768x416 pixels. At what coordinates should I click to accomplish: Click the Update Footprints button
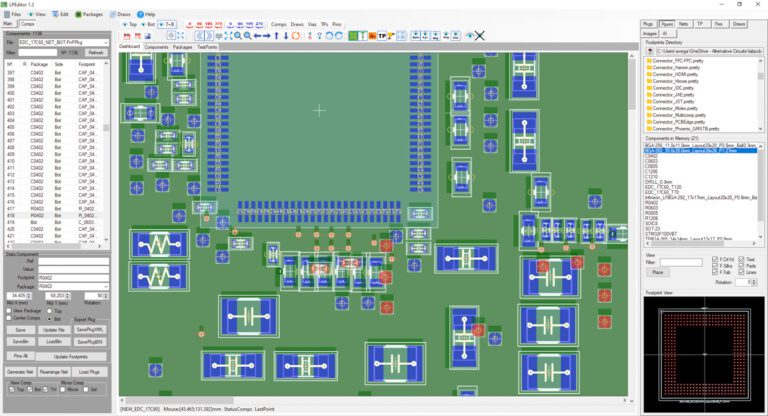click(71, 357)
